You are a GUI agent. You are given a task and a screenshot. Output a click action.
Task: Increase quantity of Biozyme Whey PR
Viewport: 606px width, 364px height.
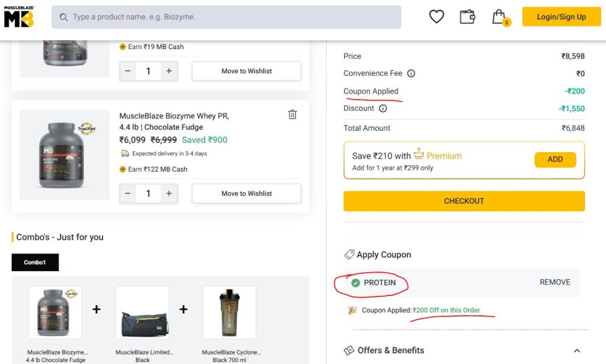click(169, 193)
